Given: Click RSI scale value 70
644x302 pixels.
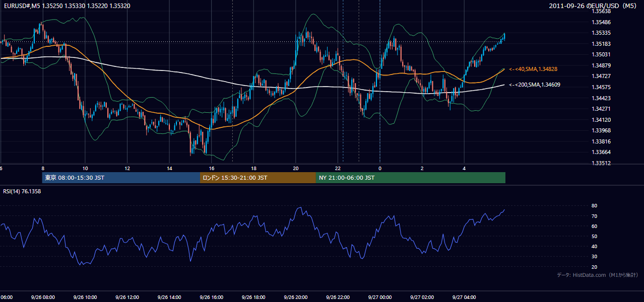Looking at the screenshot, I should tap(595, 216).
